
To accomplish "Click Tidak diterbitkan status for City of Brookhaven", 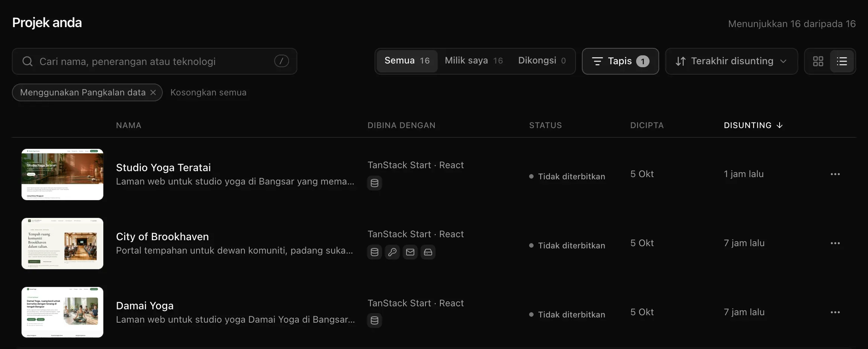I will point(567,245).
